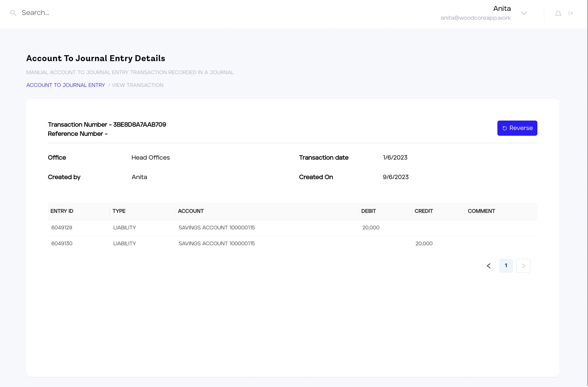Screen dimensions: 588x387
Task: Expand the Anita user dropdown chevron
Action: (524, 13)
